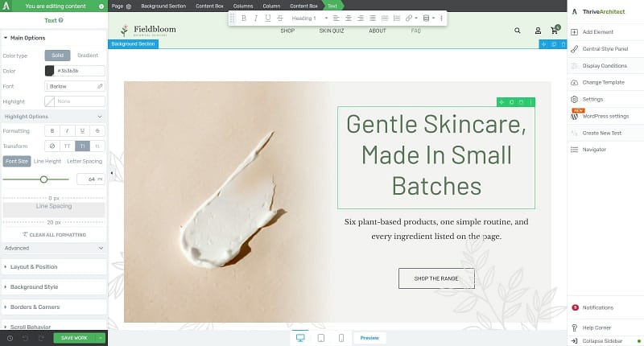Open SKIN QUIZ nav menu item
This screenshot has height=346, width=644.
click(x=332, y=31)
